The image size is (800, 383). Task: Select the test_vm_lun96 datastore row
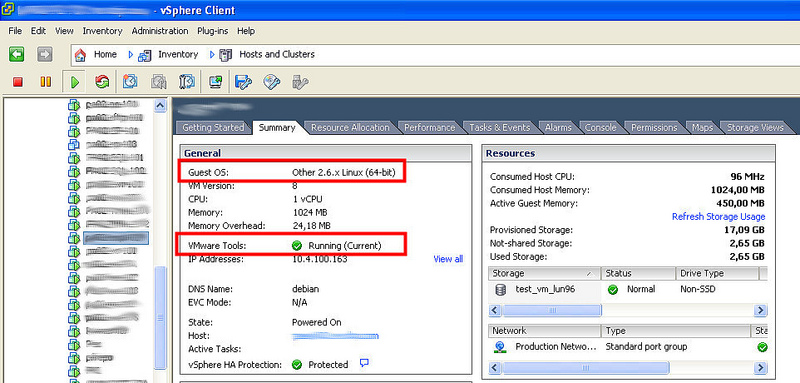pos(628,290)
